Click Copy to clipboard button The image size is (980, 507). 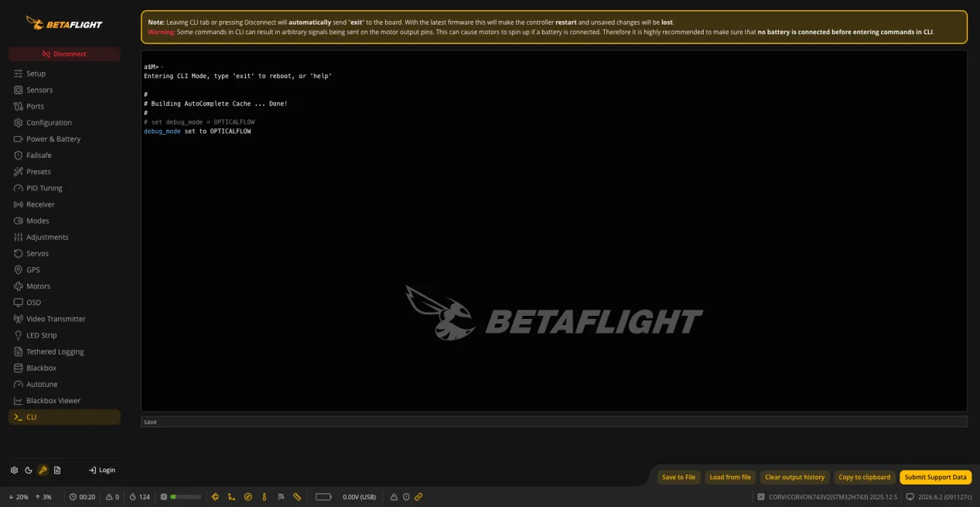[865, 477]
